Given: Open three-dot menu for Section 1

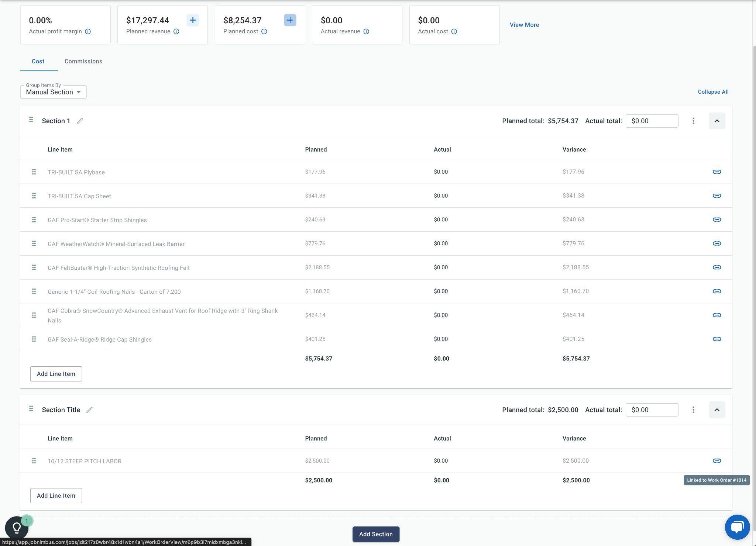Looking at the screenshot, I should click(693, 121).
